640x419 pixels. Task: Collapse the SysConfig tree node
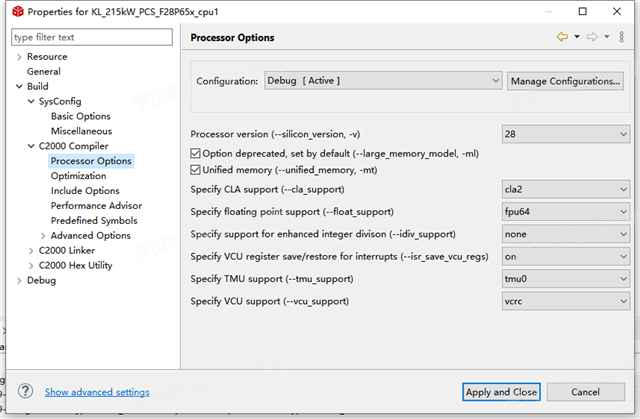31,101
